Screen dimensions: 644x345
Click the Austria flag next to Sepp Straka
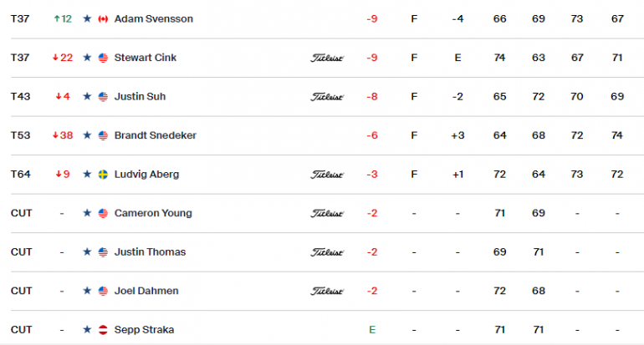point(103,330)
